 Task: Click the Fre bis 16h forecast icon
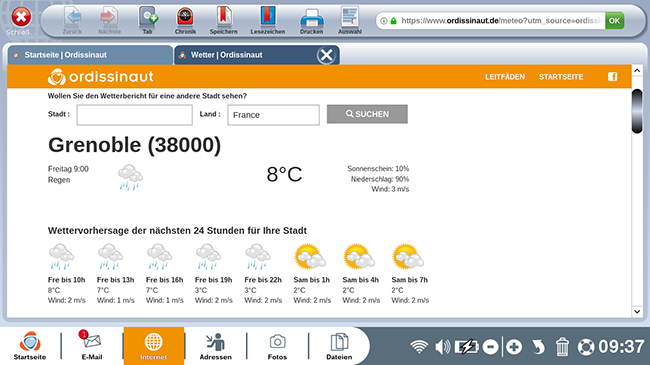coord(159,257)
